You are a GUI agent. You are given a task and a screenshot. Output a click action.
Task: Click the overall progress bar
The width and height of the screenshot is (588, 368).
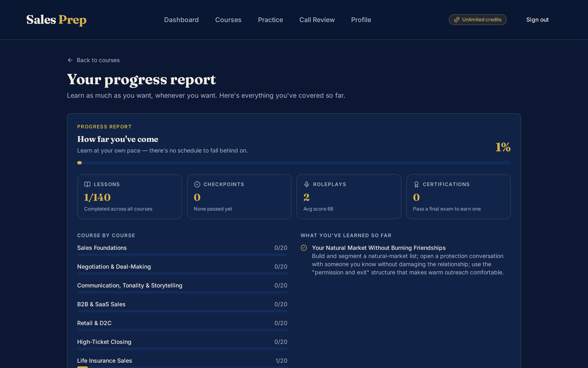pyautogui.click(x=294, y=163)
